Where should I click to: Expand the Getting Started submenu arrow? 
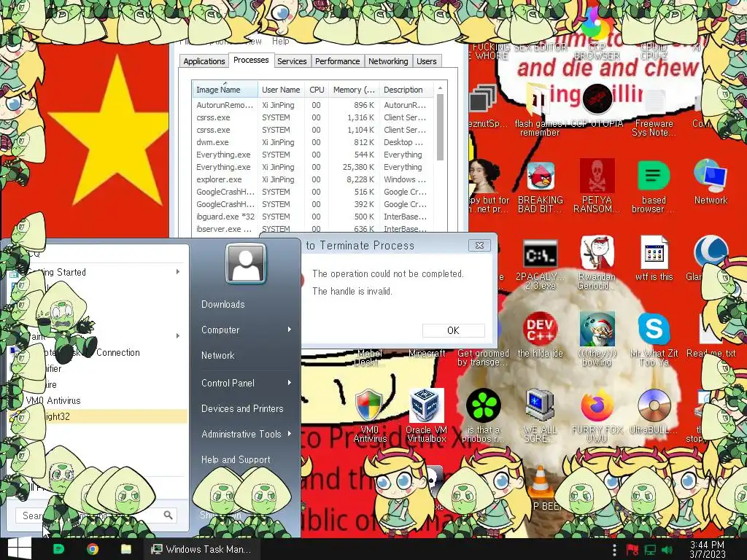coord(178,272)
